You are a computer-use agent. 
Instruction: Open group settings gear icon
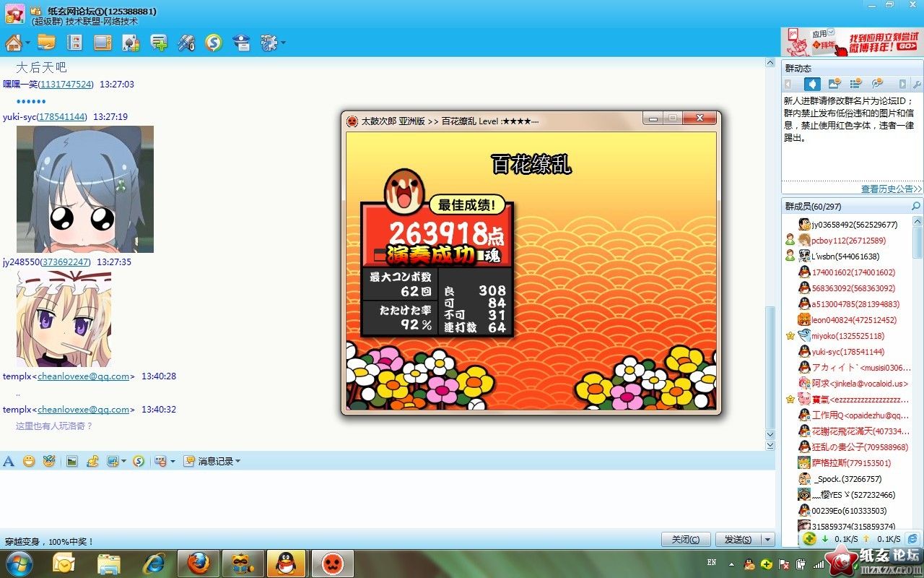269,43
